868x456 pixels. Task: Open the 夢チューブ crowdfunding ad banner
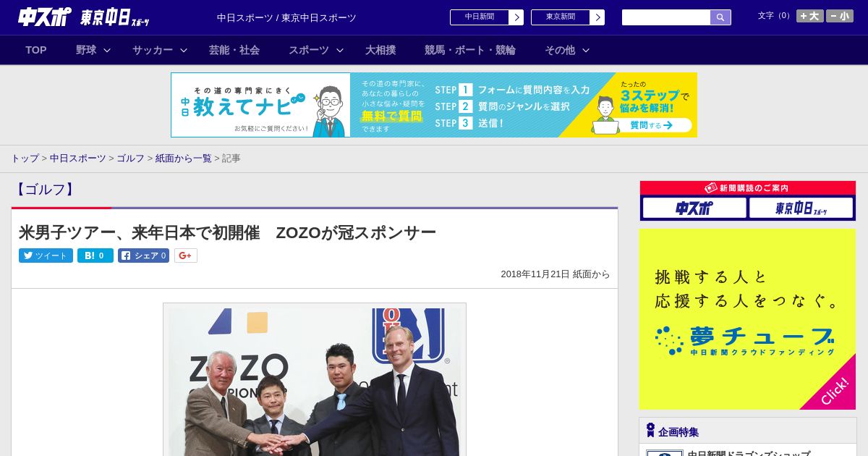click(747, 319)
